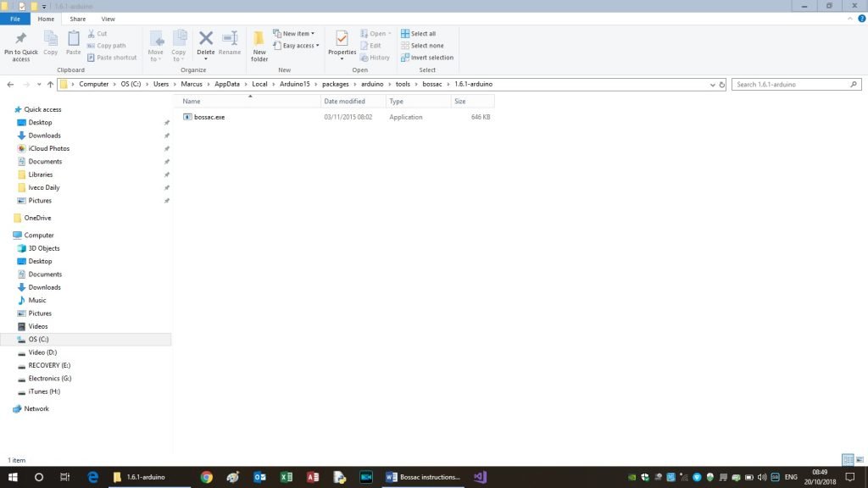Switch to the View ribbon tab
This screenshot has height=488, width=868.
click(108, 19)
